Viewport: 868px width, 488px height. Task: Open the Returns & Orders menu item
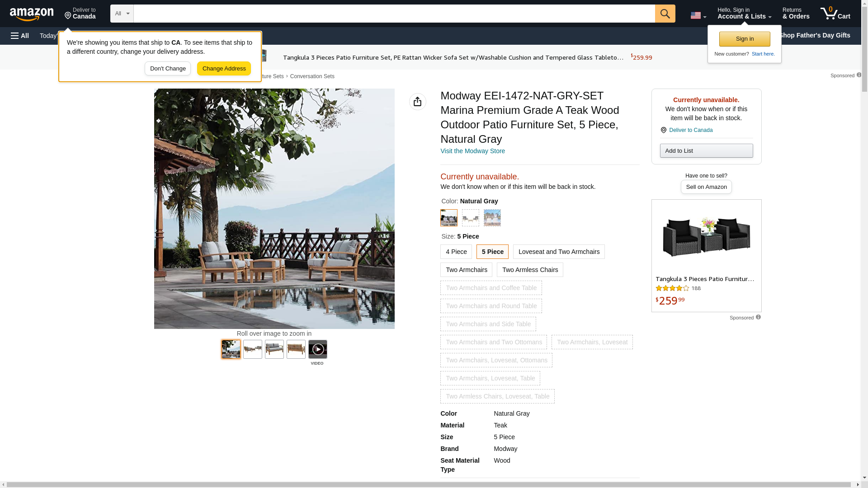tap(796, 14)
